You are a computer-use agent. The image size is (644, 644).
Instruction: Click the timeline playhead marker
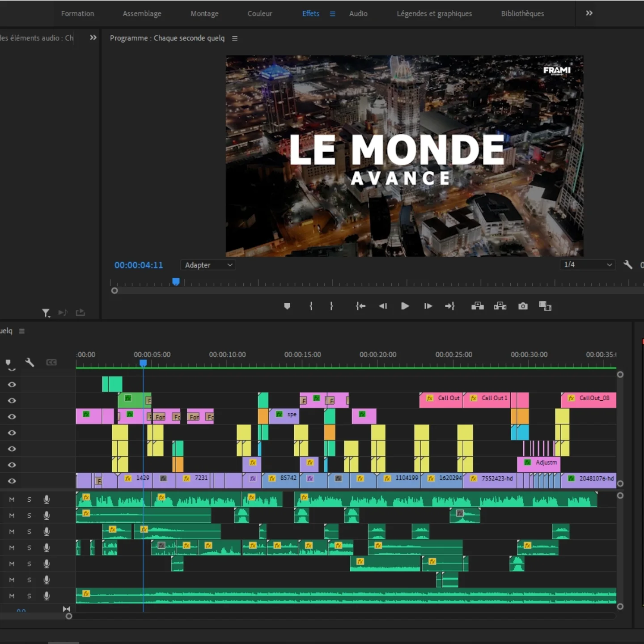pyautogui.click(x=143, y=363)
